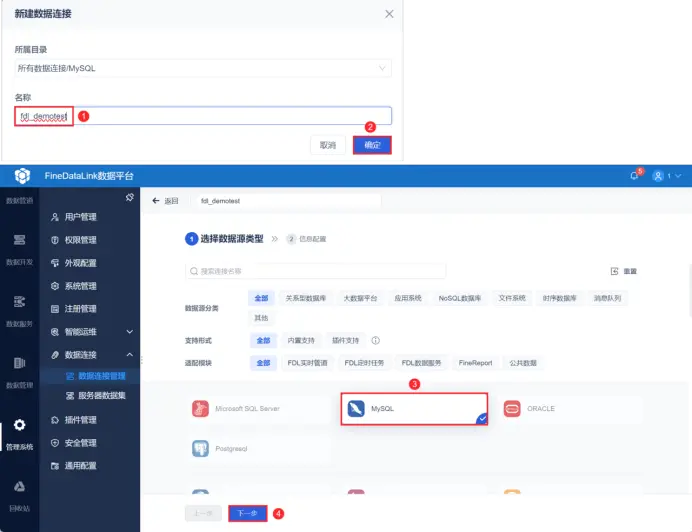
Task: Click step 2 信息配置 in the wizard
Action: 306,239
